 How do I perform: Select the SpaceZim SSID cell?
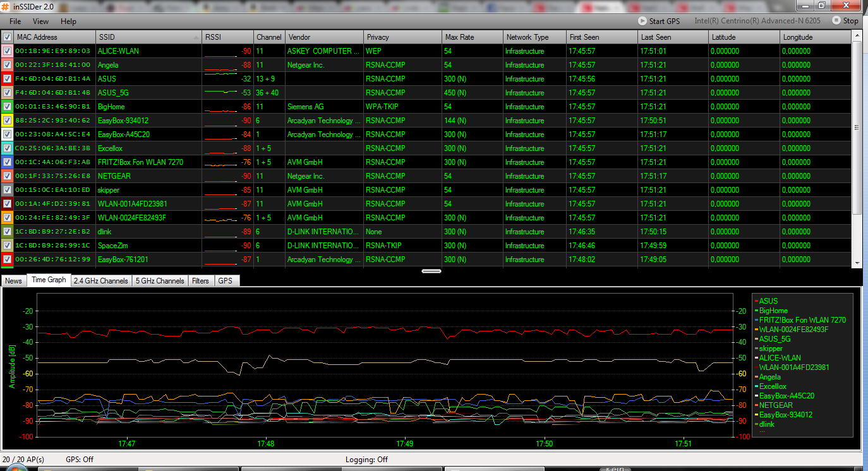[x=148, y=246]
